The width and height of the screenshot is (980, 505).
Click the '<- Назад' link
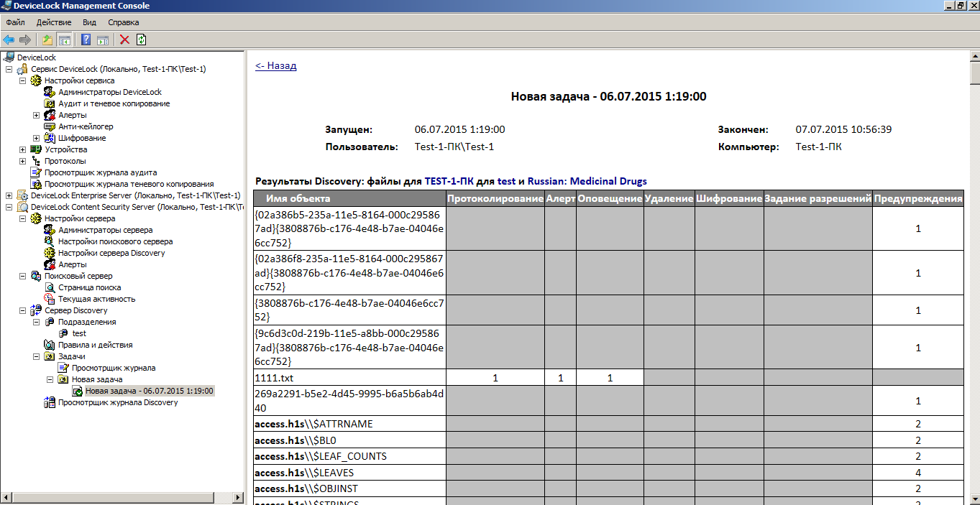click(x=275, y=65)
